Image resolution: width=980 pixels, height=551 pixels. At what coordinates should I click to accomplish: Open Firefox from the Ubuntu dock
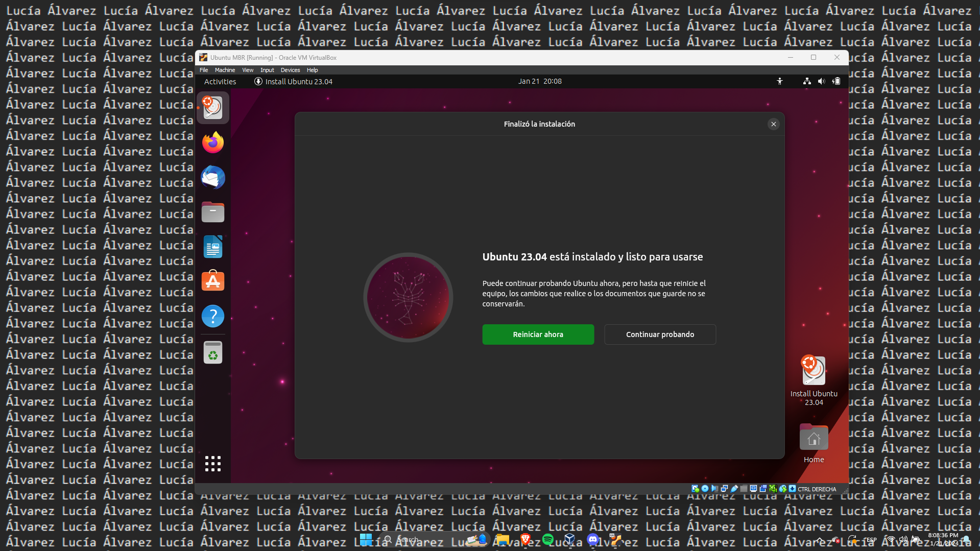click(x=213, y=142)
